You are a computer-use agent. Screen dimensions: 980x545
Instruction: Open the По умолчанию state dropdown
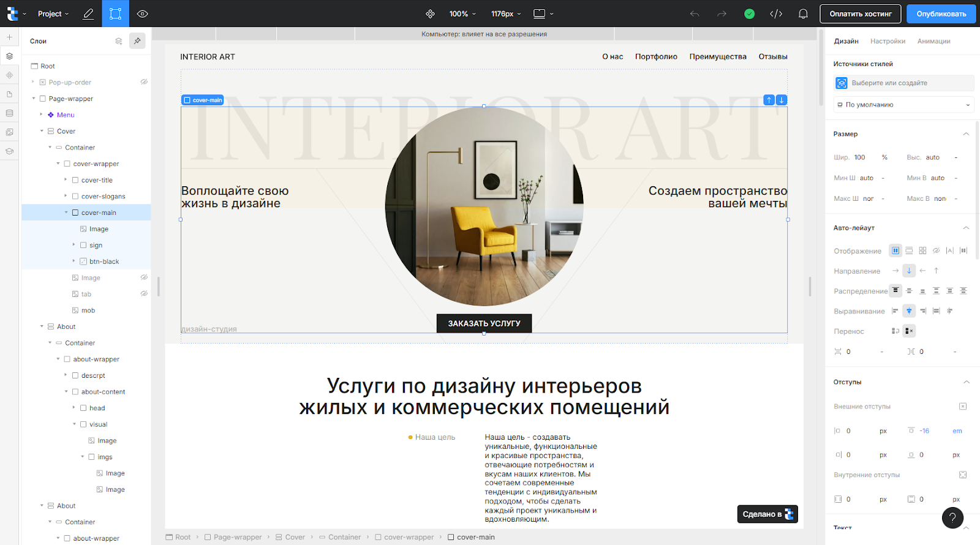point(903,105)
